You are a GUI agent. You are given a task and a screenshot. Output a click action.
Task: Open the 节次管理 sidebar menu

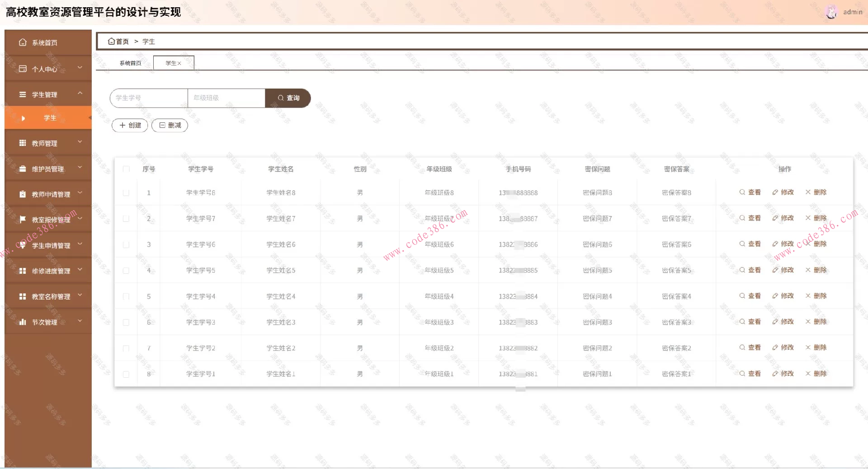48,322
